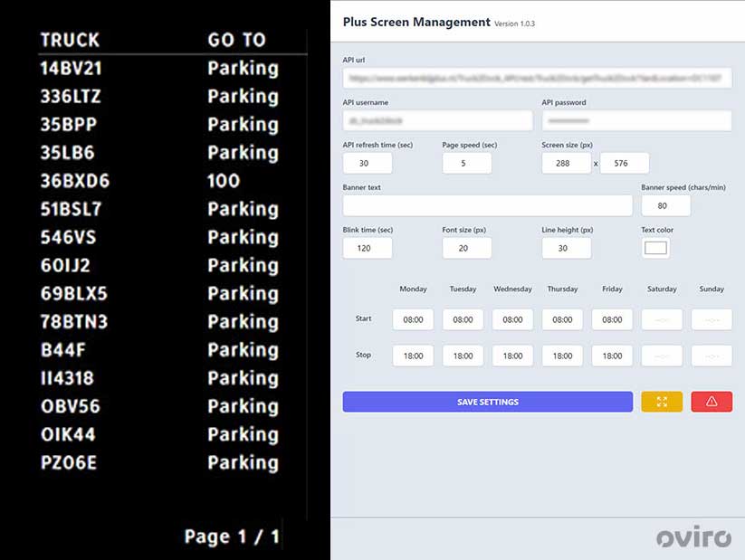Click the screen height field showing 576

(x=625, y=163)
